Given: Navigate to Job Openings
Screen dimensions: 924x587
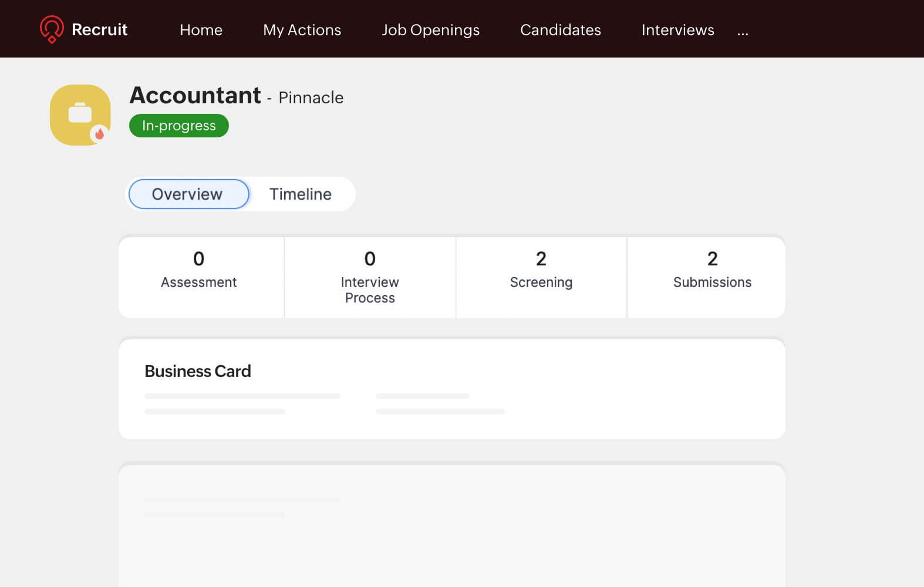Looking at the screenshot, I should 430,30.
